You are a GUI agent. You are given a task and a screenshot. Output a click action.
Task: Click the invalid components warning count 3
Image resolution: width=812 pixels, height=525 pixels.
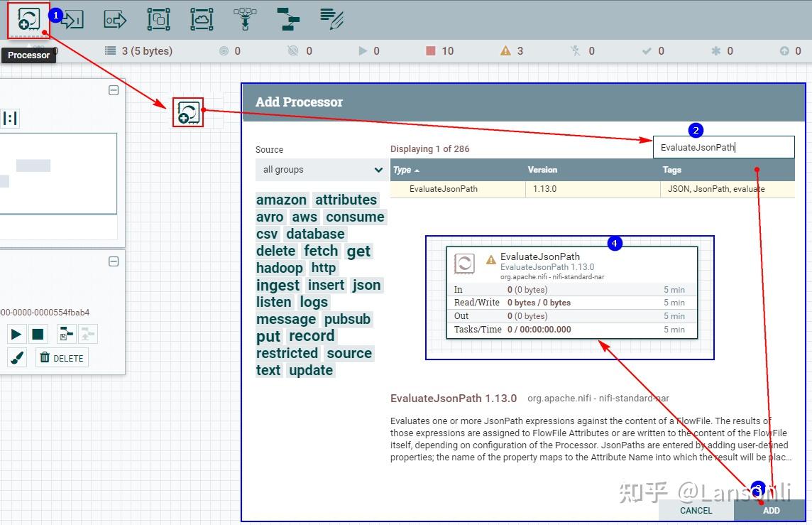point(512,50)
